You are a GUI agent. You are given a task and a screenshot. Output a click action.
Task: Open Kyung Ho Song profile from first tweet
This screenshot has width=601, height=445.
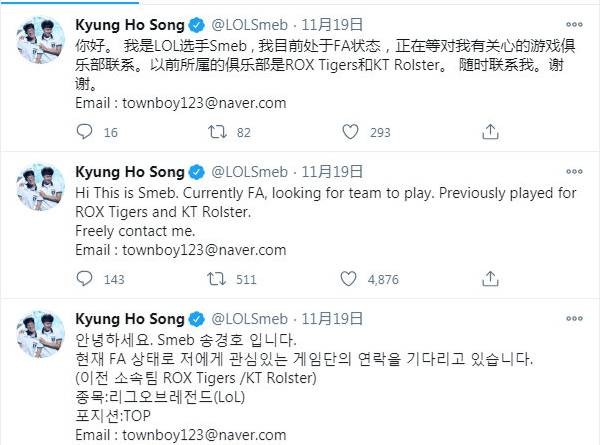pos(130,24)
